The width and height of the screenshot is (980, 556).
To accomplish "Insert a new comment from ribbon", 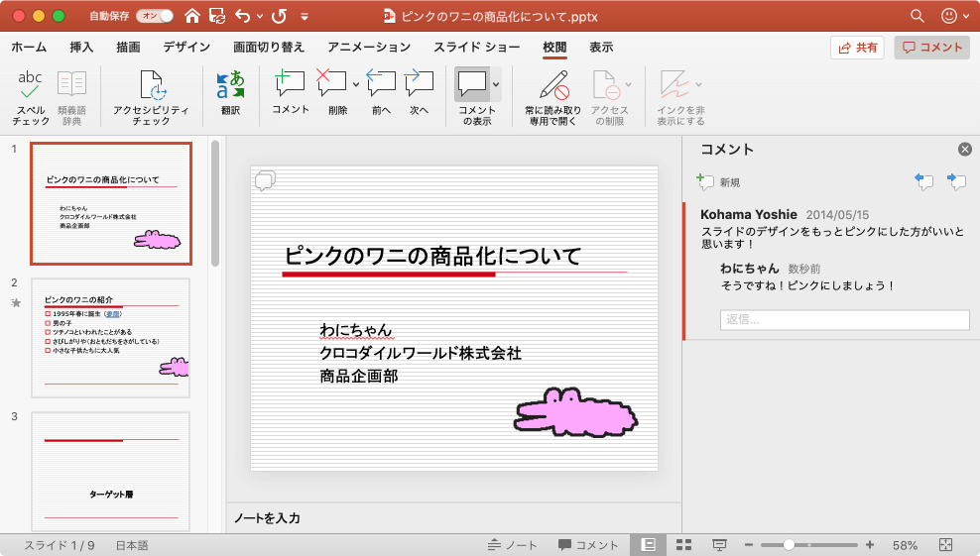I will pyautogui.click(x=290, y=96).
